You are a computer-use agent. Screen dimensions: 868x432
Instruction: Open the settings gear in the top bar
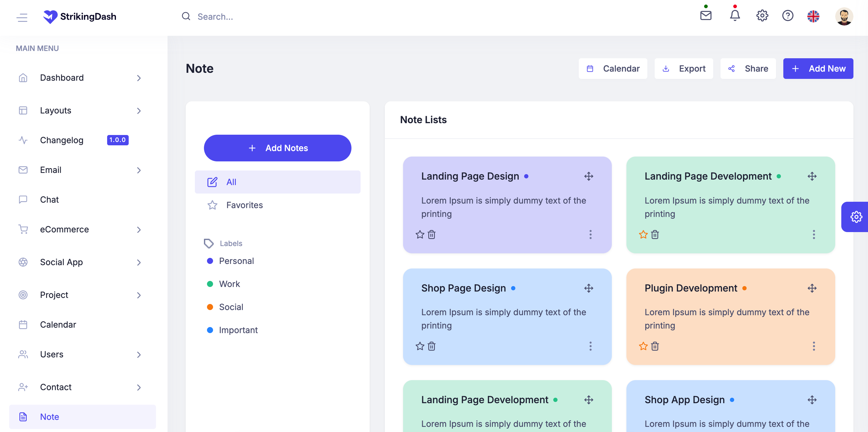(x=762, y=16)
